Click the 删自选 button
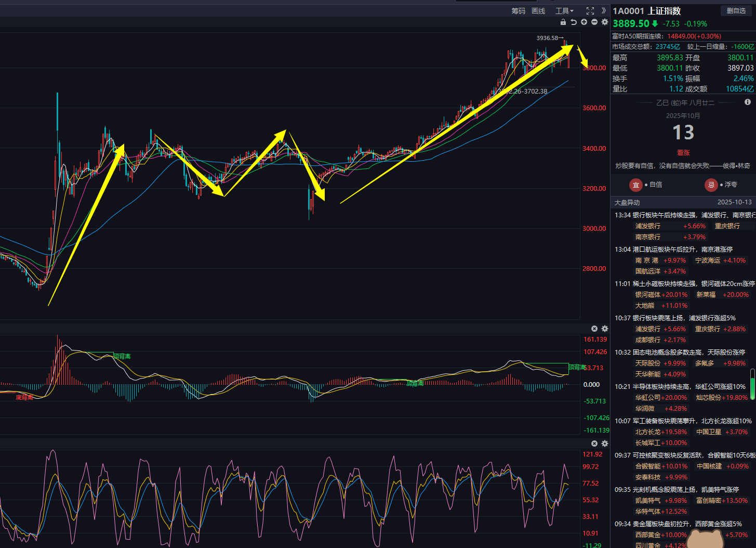Image resolution: width=756 pixels, height=548 pixels. [736, 11]
